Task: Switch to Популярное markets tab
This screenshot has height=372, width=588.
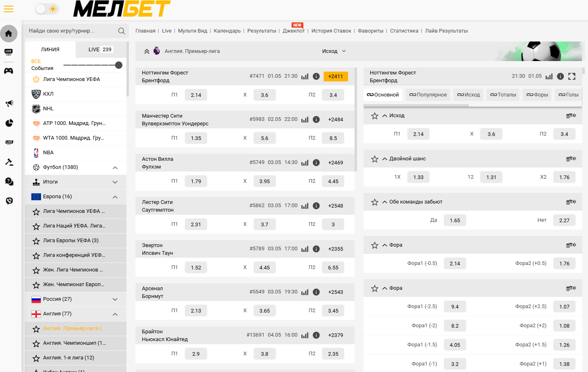Action: (x=428, y=95)
